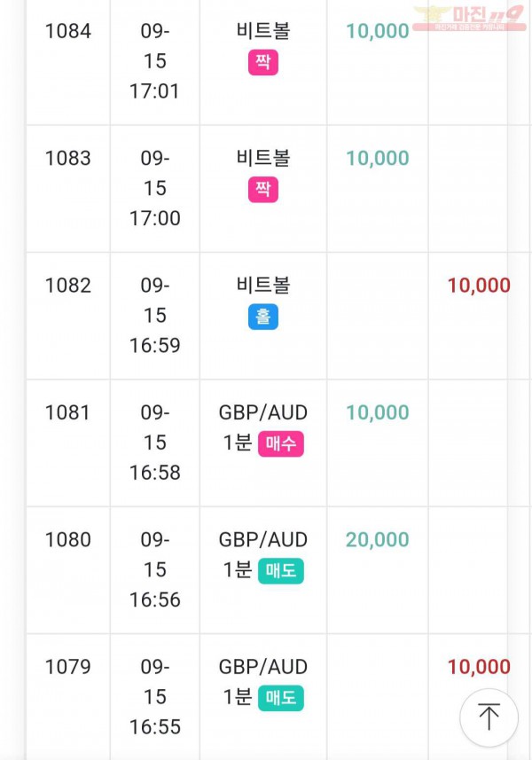
Task: Click GBP/AUD text in row 1081
Action: coord(263,412)
